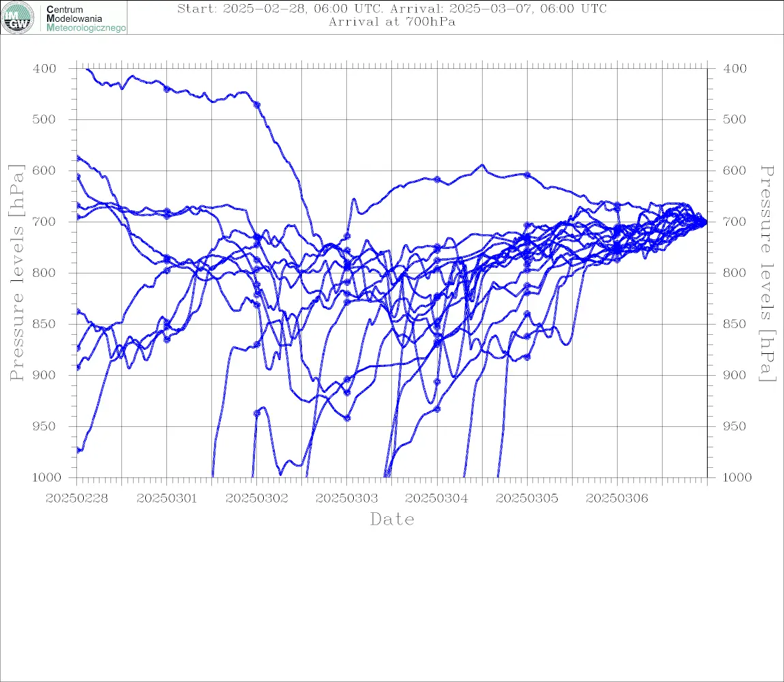Click the left axis 500 label
Screen dimensions: 784x682
[x=44, y=119]
